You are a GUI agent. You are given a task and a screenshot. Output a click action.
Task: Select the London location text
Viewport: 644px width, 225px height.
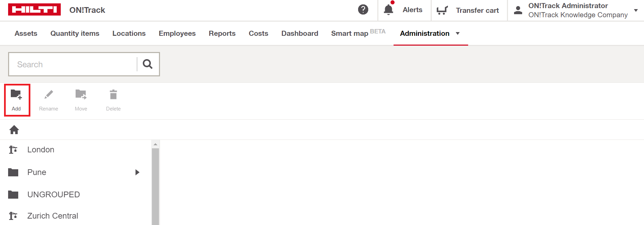pos(41,150)
